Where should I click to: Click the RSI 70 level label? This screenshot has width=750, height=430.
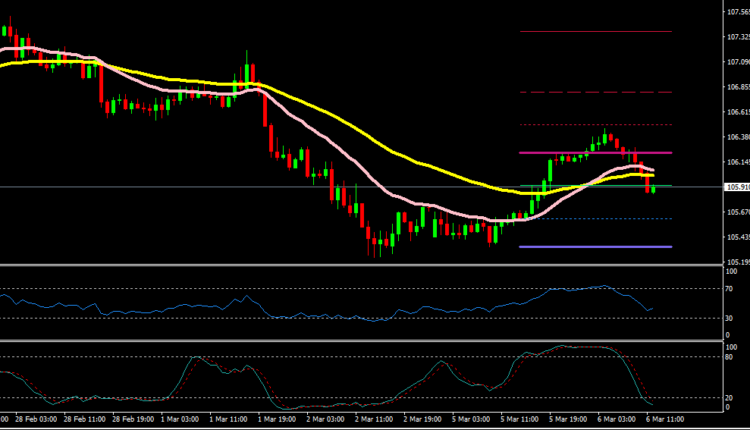[732, 289]
